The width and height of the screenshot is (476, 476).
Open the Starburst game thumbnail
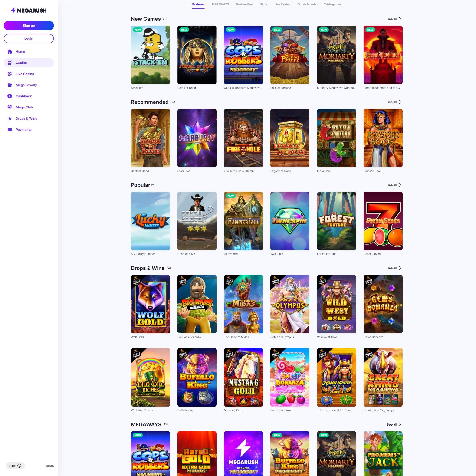tap(197, 138)
